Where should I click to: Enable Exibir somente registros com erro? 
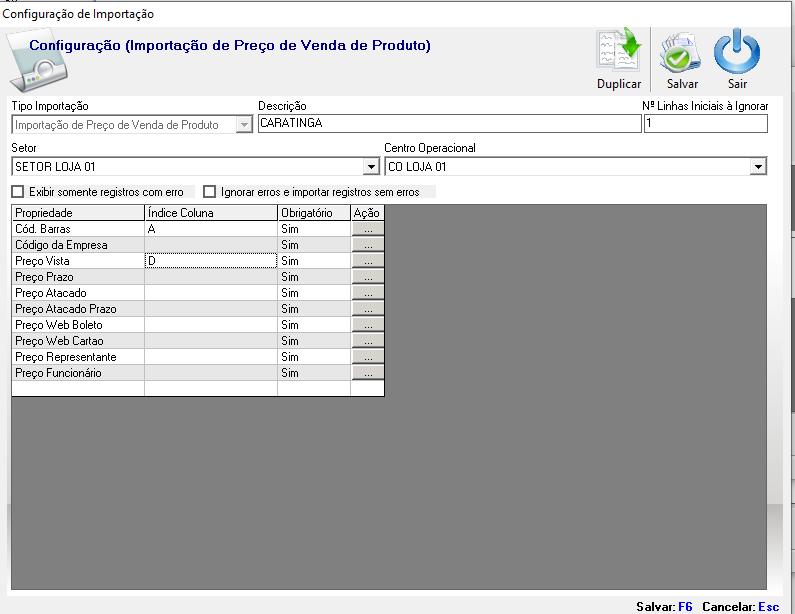[x=18, y=192]
